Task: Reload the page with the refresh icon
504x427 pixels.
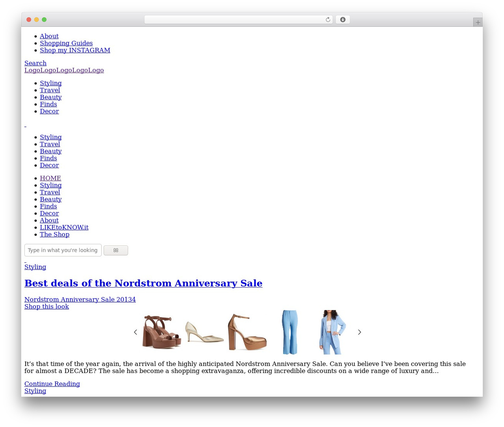Action: click(328, 20)
